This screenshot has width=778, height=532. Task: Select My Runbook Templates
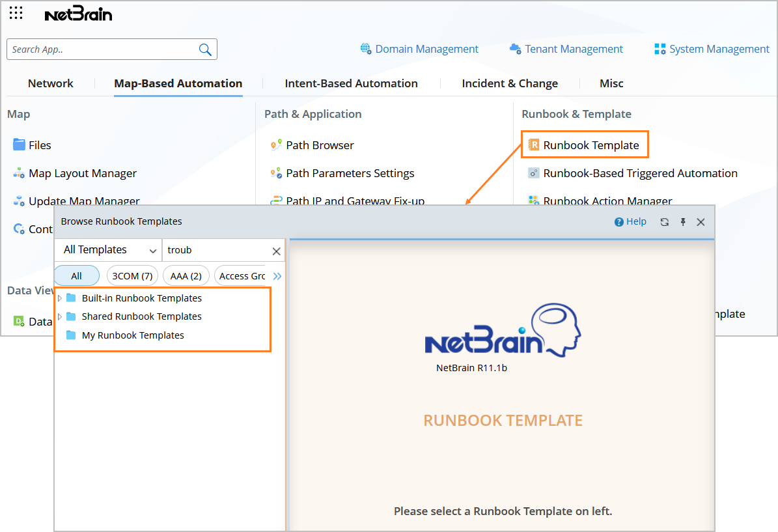pyautogui.click(x=132, y=335)
